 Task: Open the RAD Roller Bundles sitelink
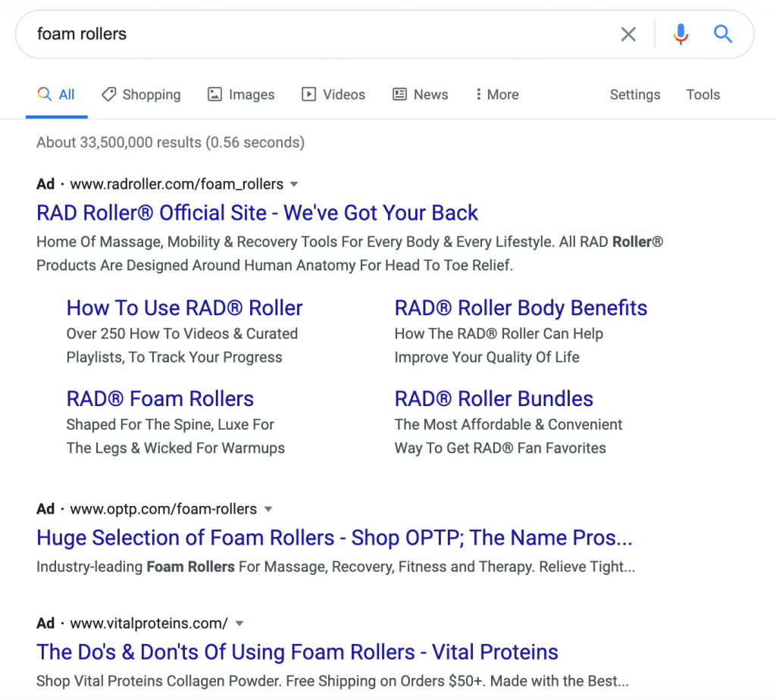(x=494, y=398)
